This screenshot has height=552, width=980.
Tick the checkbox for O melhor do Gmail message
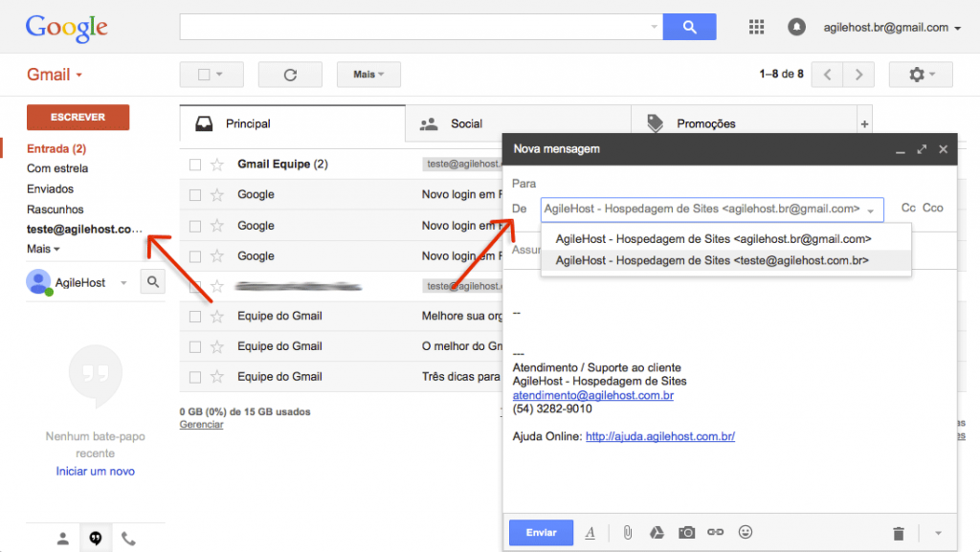pos(195,346)
